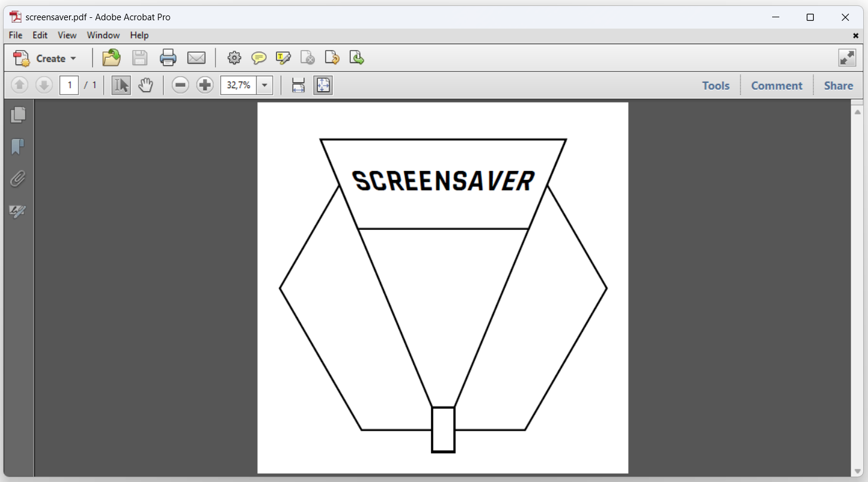The height and width of the screenshot is (482, 868).
Task: Open the Signatures panel
Action: tap(18, 212)
